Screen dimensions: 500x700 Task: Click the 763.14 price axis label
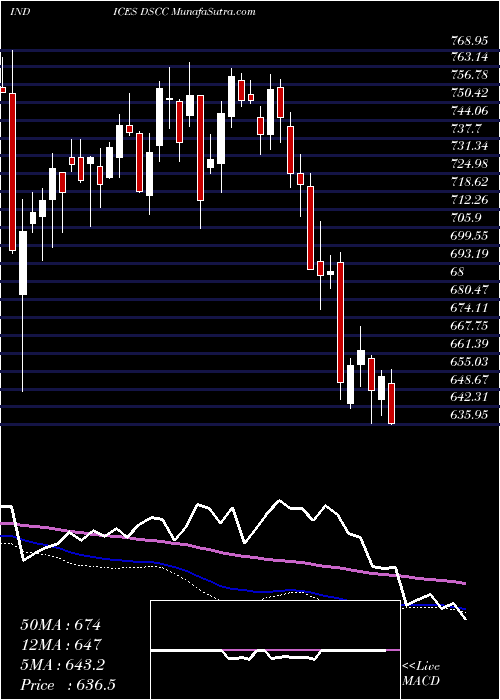click(470, 57)
